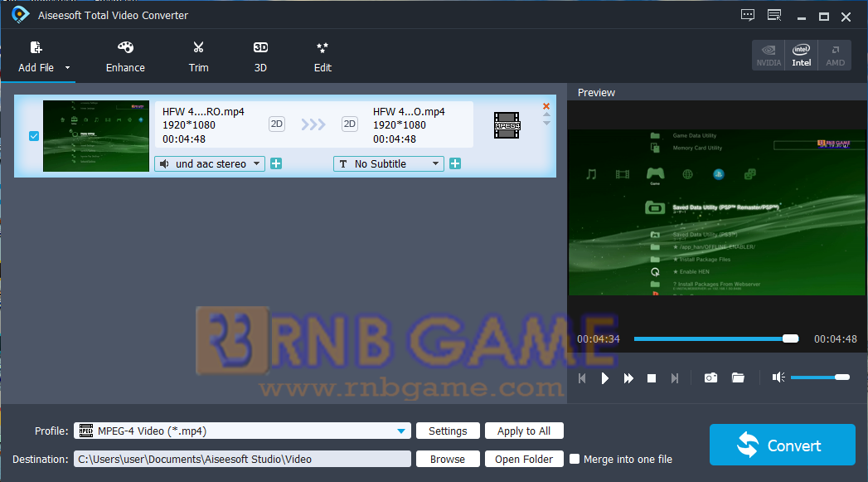Click the HFW video thumbnail
The height and width of the screenshot is (482, 868).
96,136
